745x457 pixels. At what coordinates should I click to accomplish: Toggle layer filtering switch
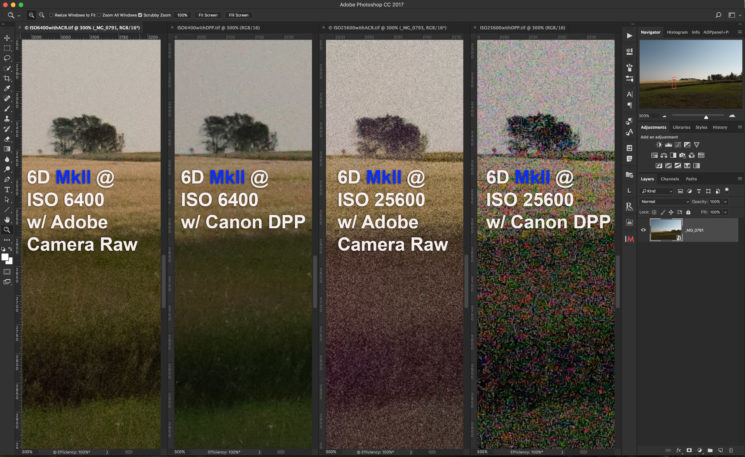tap(727, 190)
